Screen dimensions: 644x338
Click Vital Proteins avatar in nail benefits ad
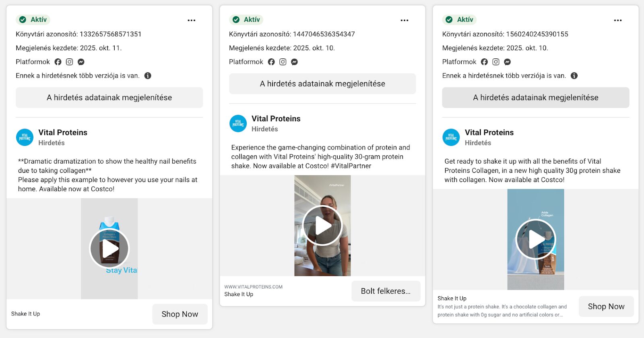[x=25, y=137]
